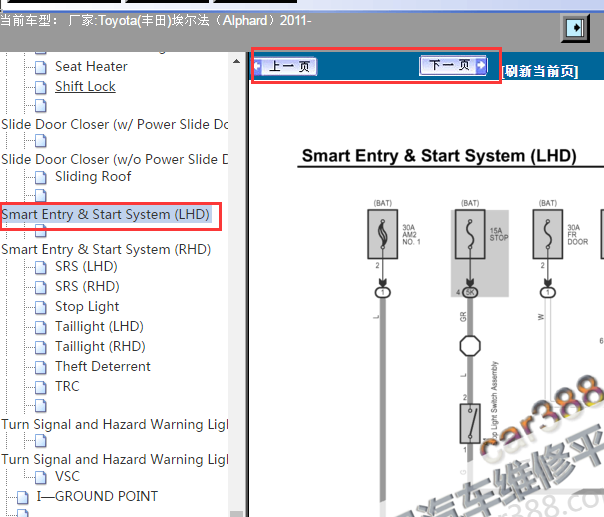Click the 15A STOP fuse symbol

coord(470,234)
